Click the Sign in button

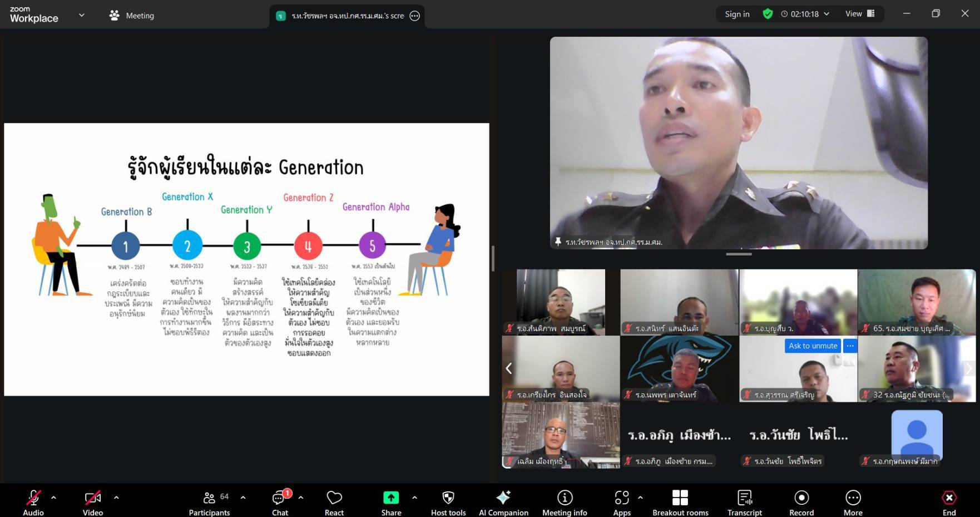[x=737, y=14]
